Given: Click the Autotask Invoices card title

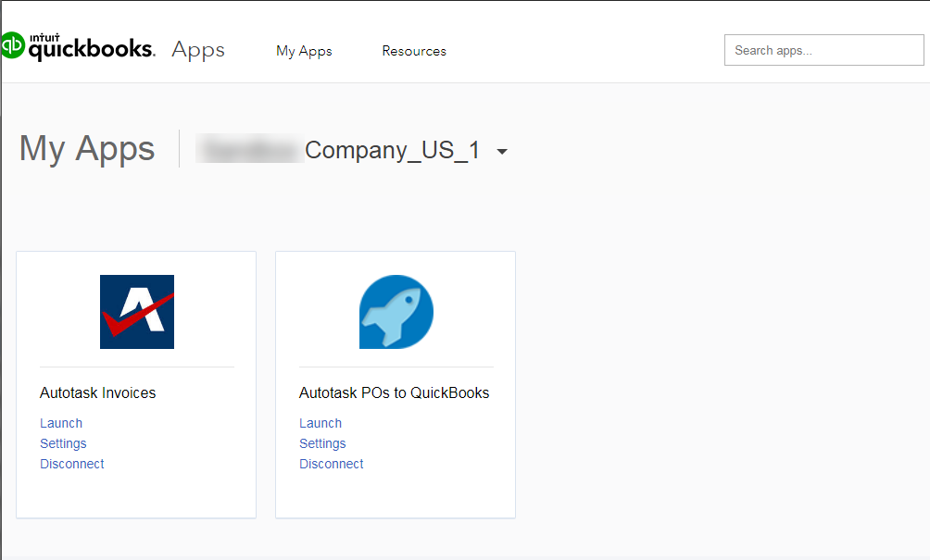Looking at the screenshot, I should pyautogui.click(x=98, y=392).
